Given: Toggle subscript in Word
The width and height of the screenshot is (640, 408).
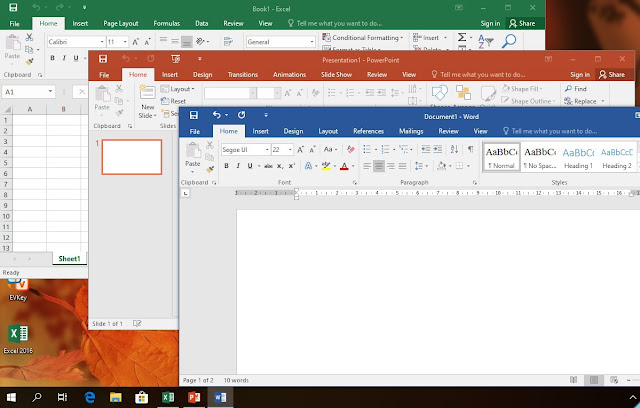Looking at the screenshot, I should [x=280, y=166].
